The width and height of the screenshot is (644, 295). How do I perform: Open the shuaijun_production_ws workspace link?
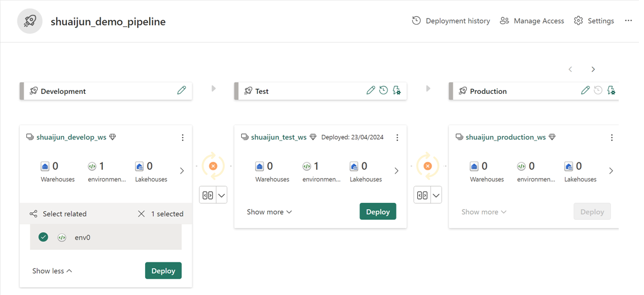click(506, 137)
